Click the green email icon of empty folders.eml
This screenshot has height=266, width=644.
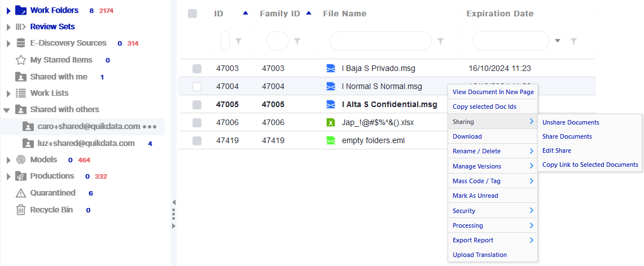point(331,140)
